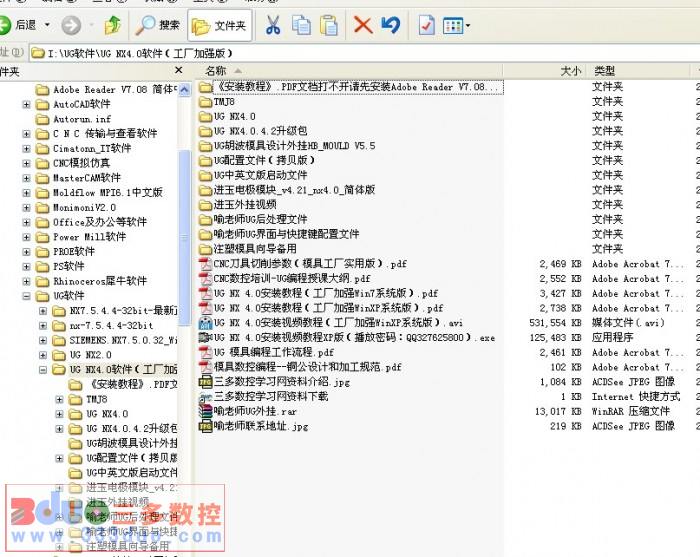Expand C N C 传输与查看软件 node

(26, 134)
